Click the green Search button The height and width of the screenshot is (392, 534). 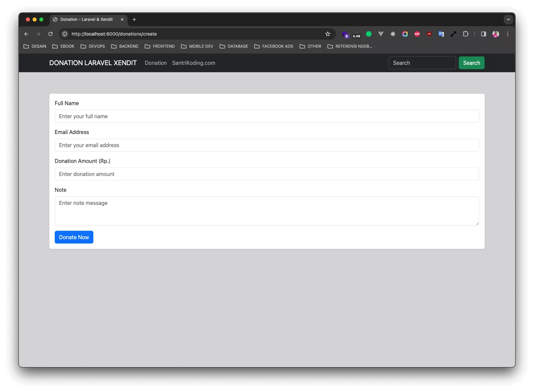pyautogui.click(x=472, y=63)
